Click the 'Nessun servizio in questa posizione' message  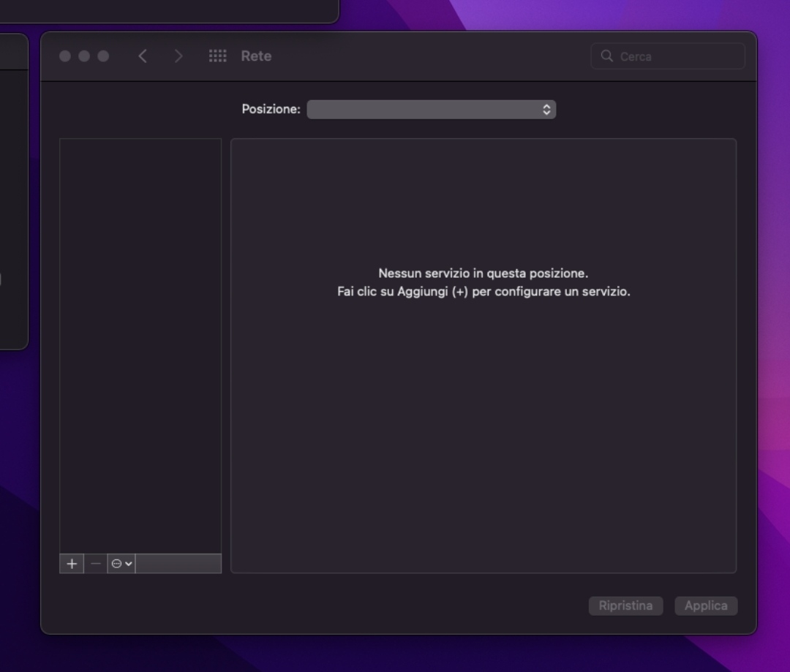tap(483, 273)
